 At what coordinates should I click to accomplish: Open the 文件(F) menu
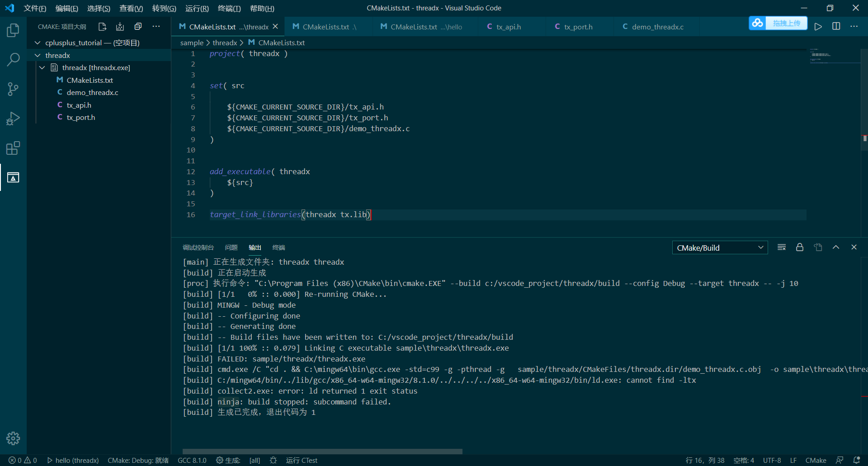tap(35, 8)
